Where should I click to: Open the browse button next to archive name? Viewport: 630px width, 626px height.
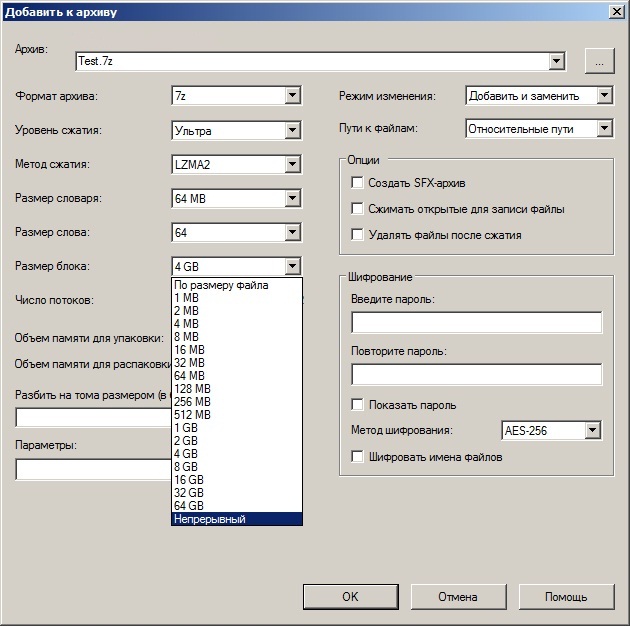[x=599, y=61]
